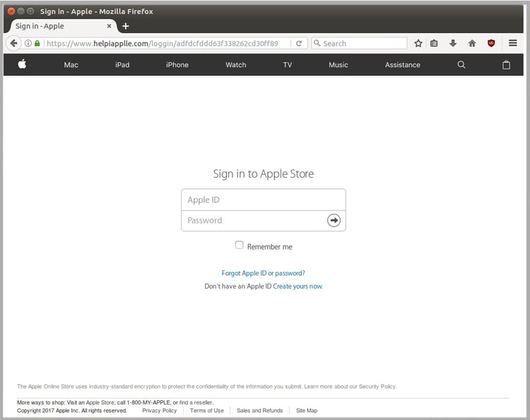
Task: Open the Firefox hamburger menu
Action: pos(513,43)
